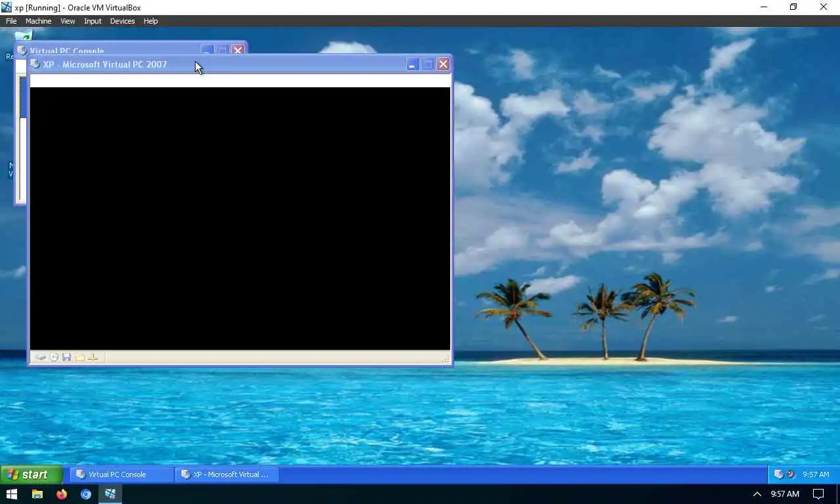Click the Virtual PC Console title bar icon
Viewport: 840px width, 504px height.
(22, 51)
